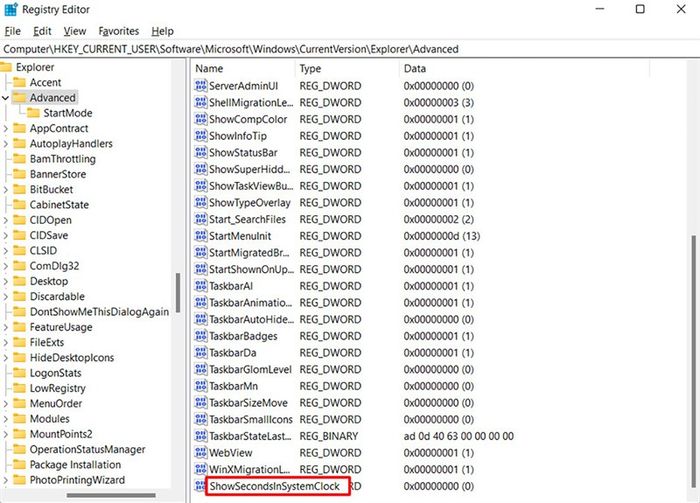This screenshot has width=700, height=503.
Task: Click the TaskbarSmallIcons value icon
Action: point(201,419)
